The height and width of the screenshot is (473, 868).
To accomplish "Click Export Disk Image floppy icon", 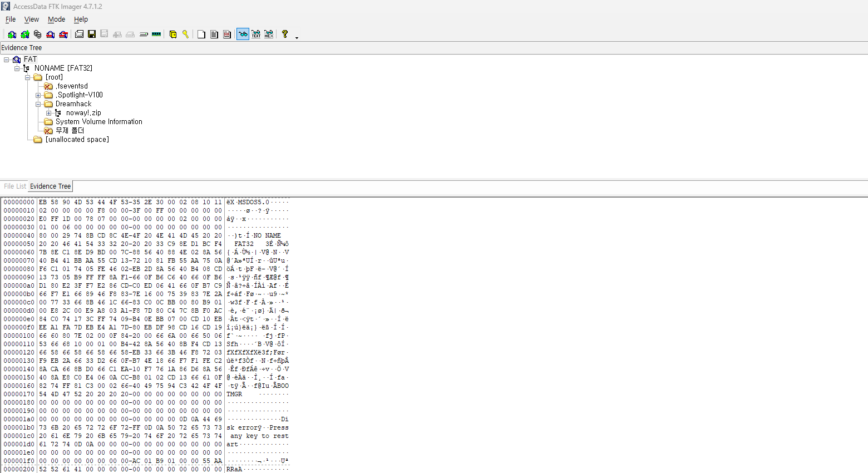I will click(92, 35).
